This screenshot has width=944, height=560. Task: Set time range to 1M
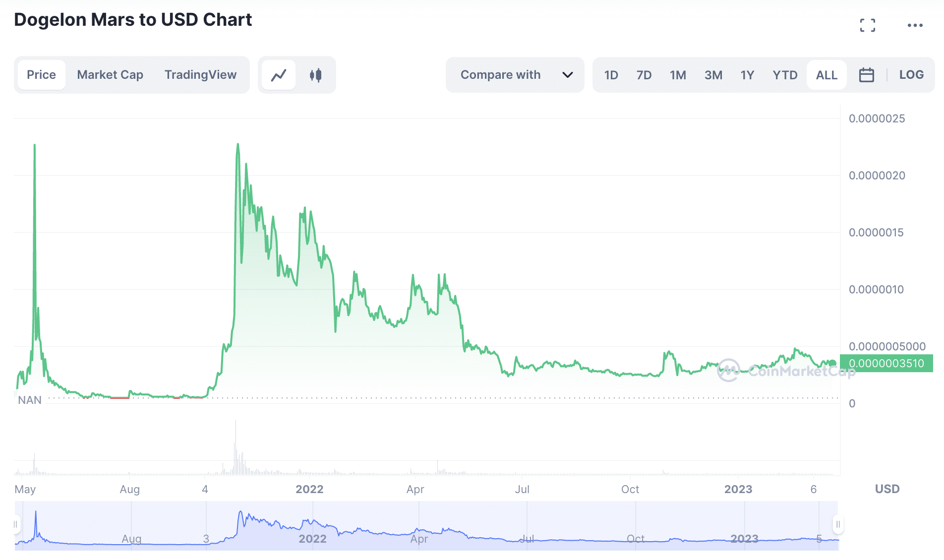point(678,75)
